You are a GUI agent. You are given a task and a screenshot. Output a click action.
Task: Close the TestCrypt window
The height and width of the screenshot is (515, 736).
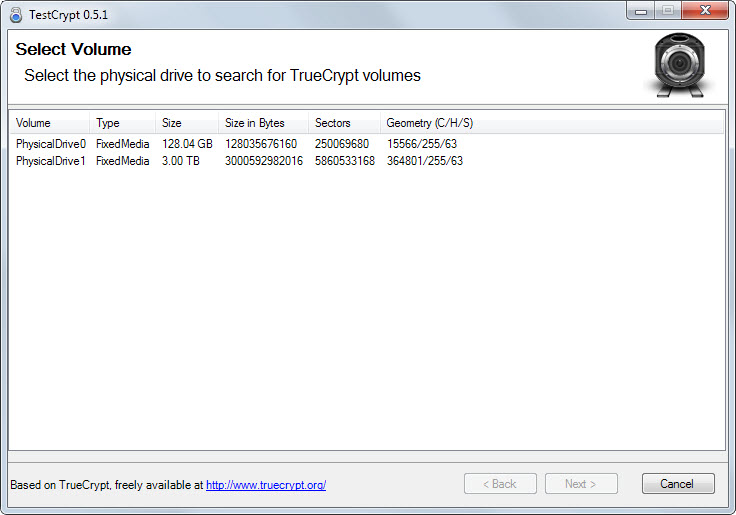(705, 10)
